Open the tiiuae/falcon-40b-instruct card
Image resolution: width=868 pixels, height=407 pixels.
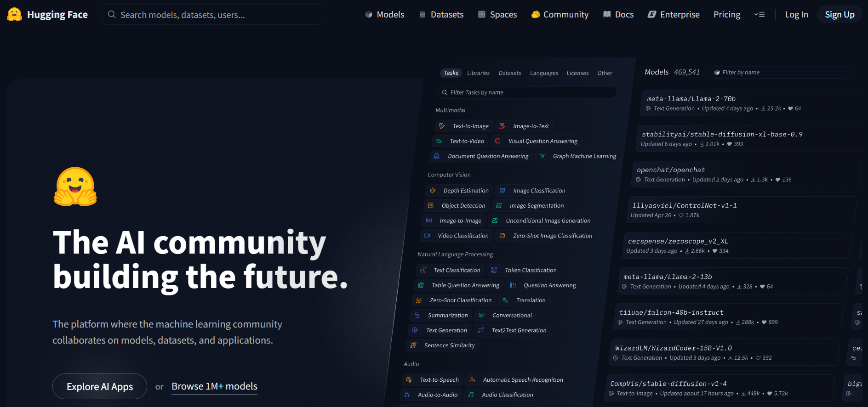point(729,317)
